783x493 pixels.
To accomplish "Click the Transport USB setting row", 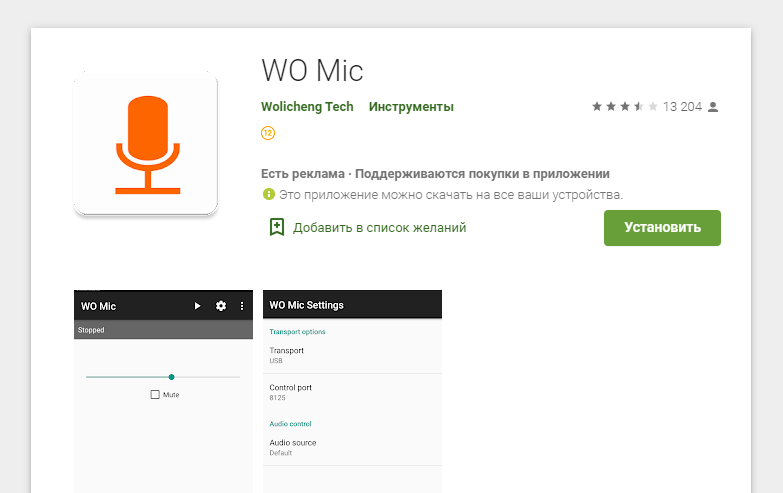I will [x=353, y=355].
